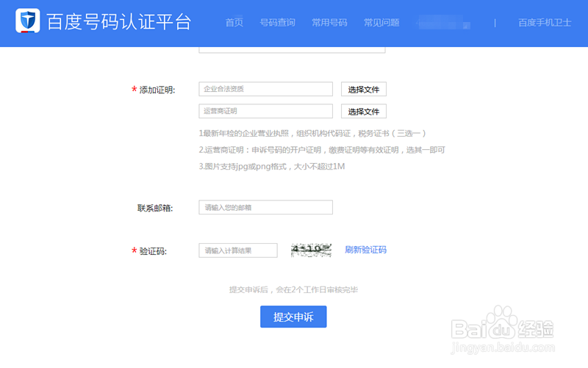Visit 百度手机卫士 link
Image resolution: width=588 pixels, height=368 pixels.
click(545, 23)
